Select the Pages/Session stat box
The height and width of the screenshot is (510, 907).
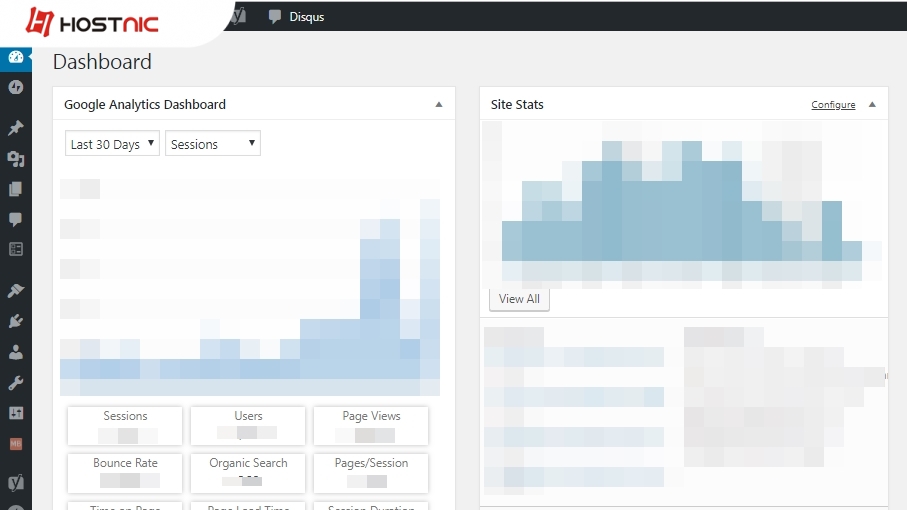tap(371, 472)
